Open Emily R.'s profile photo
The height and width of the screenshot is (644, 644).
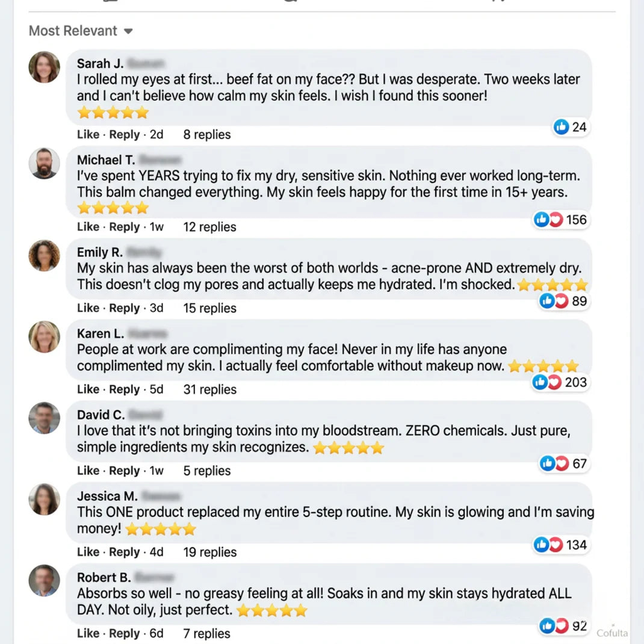[45, 255]
